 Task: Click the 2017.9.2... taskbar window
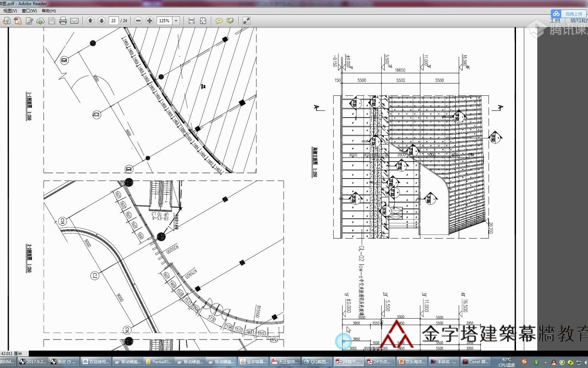(33, 361)
